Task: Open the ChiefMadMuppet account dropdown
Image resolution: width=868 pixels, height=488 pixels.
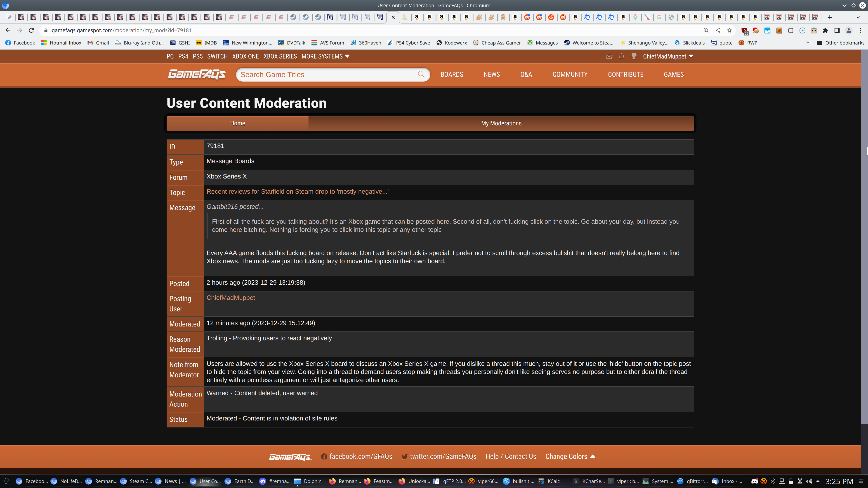Action: (668, 56)
